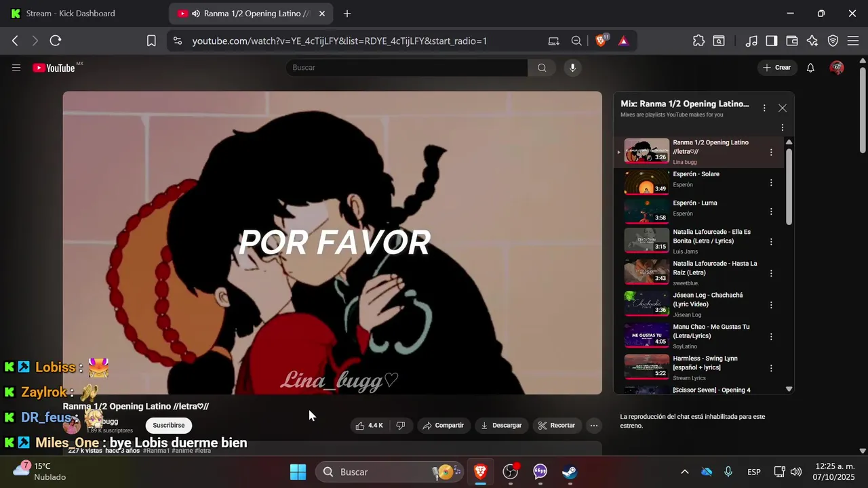
Task: Open Brave Wallet icon
Action: [791, 41]
